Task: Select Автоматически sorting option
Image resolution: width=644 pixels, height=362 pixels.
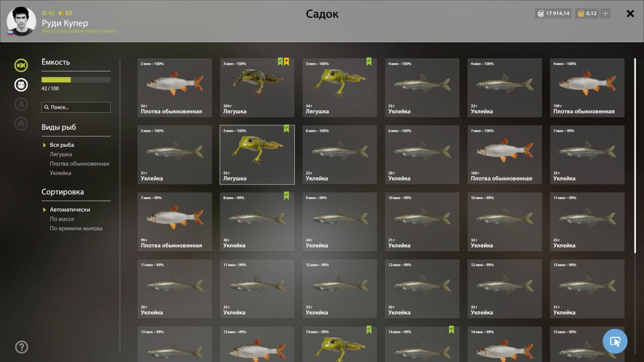Action: [x=70, y=210]
